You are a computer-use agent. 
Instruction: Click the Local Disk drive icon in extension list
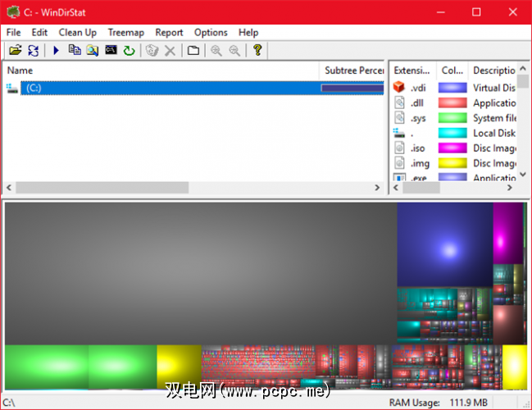click(x=399, y=133)
